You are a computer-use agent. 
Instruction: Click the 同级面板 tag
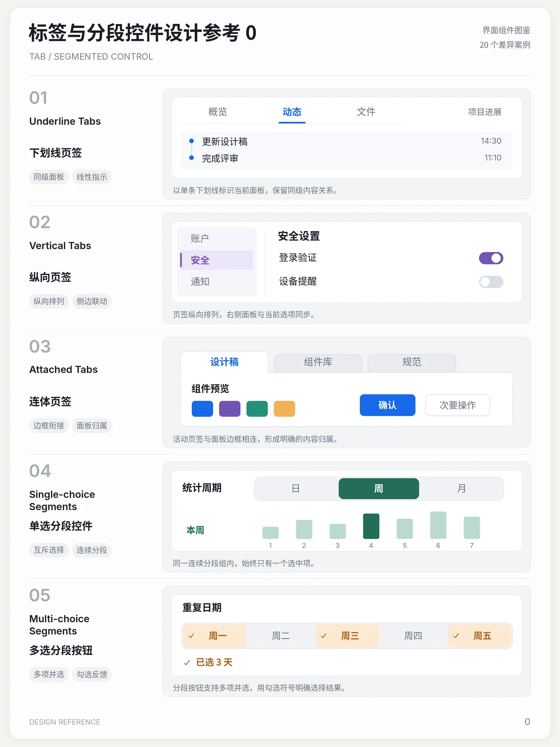point(49,177)
